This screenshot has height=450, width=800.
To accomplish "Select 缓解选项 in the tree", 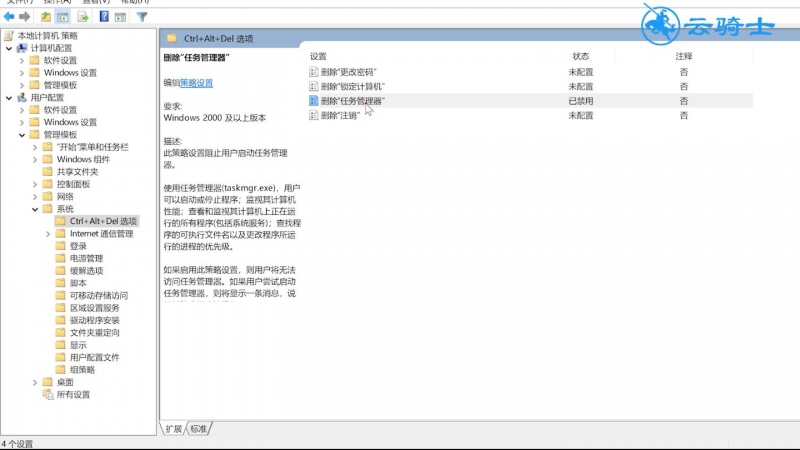I will [86, 270].
